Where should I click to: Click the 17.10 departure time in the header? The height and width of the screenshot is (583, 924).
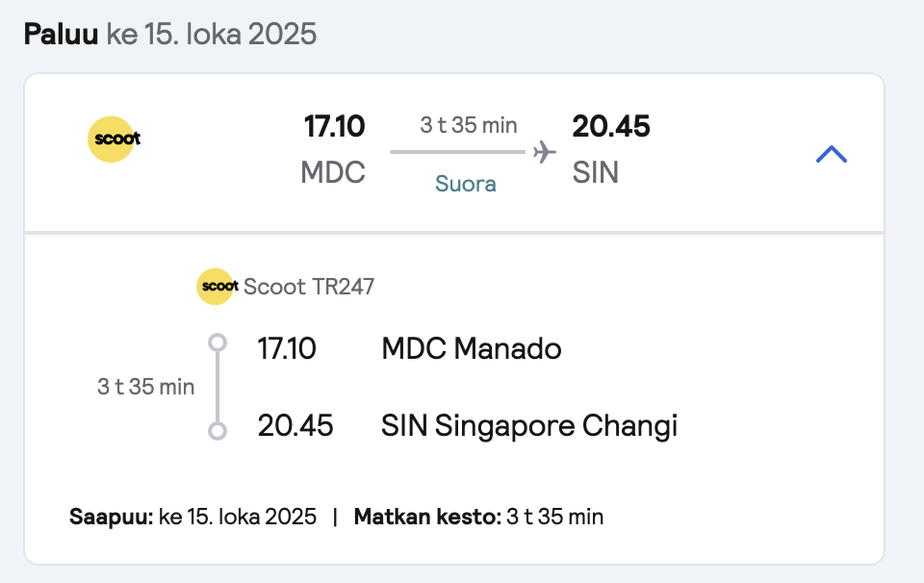pos(334,127)
